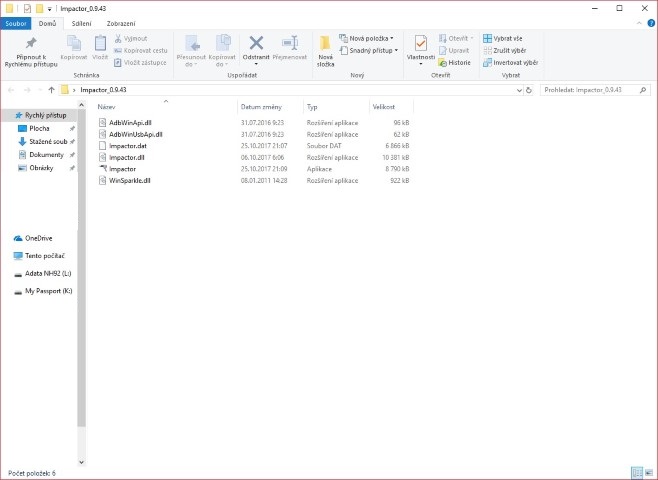
Task: Click navigation pane scrollbar down arrow
Action: coord(81,462)
